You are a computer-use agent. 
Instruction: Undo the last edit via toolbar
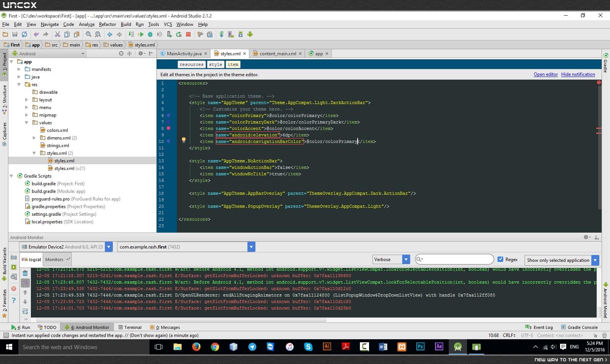pos(36,34)
